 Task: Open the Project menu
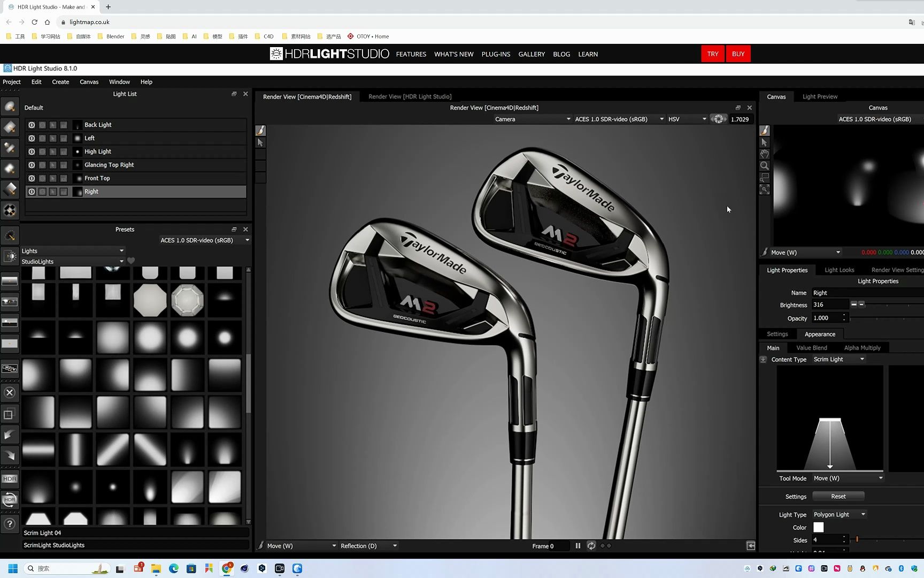click(x=12, y=82)
